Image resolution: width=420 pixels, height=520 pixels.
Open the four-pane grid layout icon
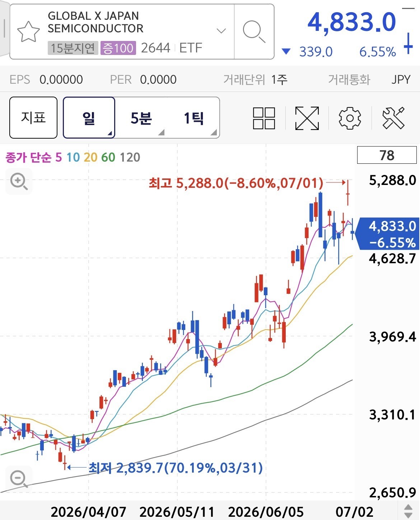click(x=264, y=118)
